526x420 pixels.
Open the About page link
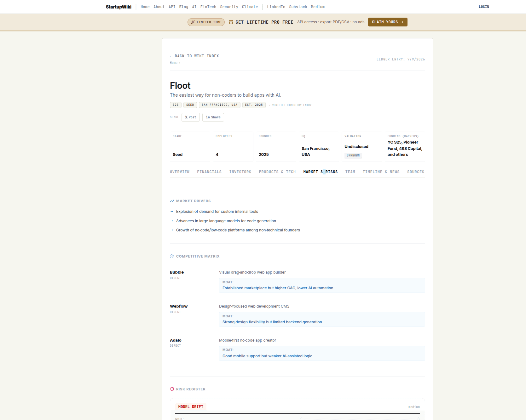point(159,7)
